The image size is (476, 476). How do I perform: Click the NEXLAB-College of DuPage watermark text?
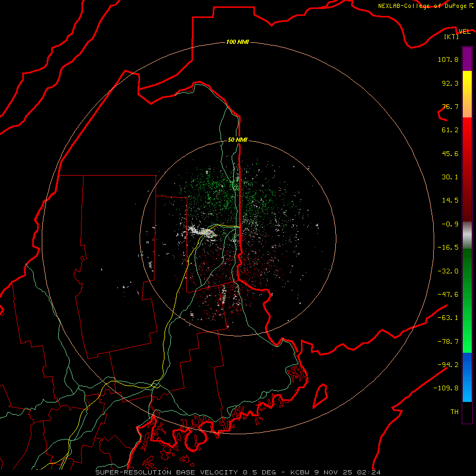coord(425,6)
